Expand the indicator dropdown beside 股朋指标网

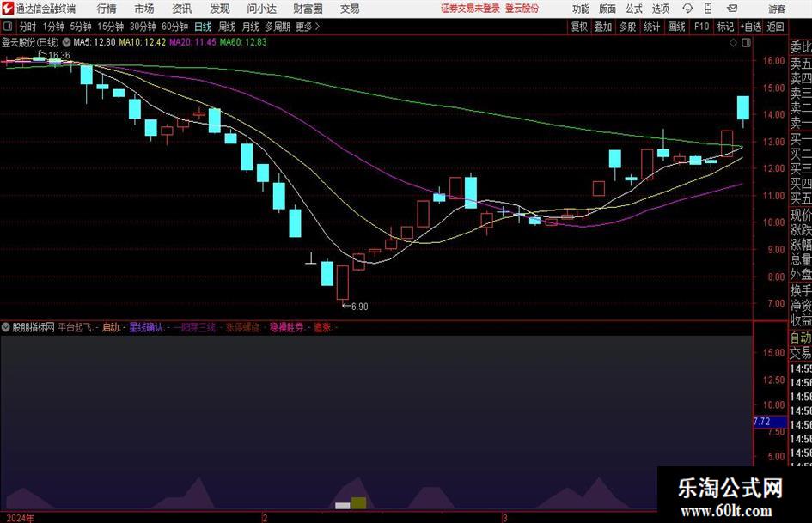click(x=6, y=327)
